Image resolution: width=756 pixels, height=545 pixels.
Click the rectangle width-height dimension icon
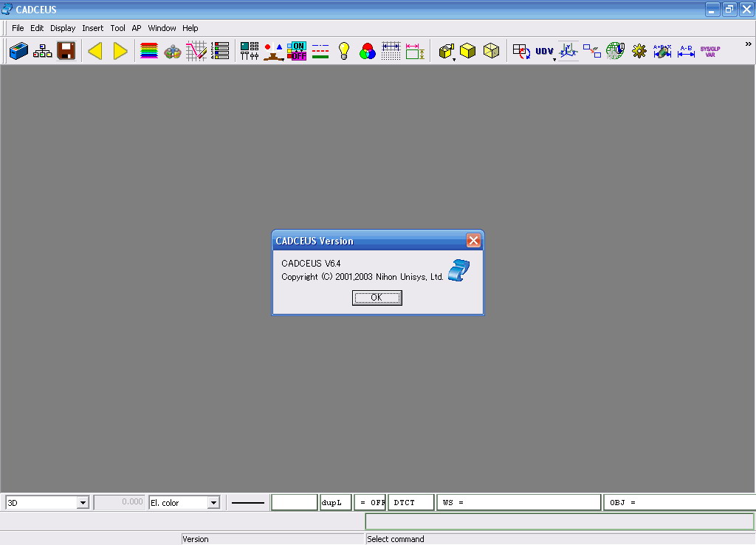[x=415, y=51]
